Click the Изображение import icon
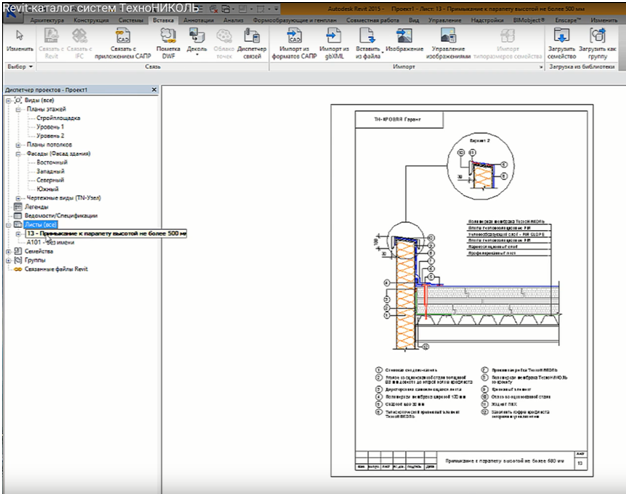 tap(404, 36)
